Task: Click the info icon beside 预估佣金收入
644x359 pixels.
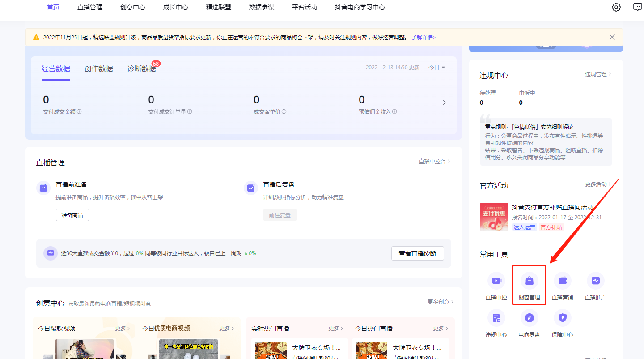Action: coord(394,111)
